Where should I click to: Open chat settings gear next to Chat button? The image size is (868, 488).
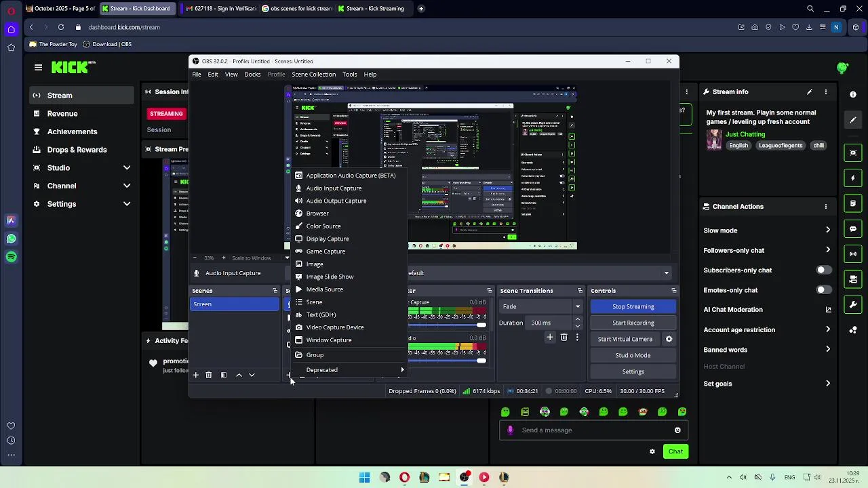click(x=652, y=451)
